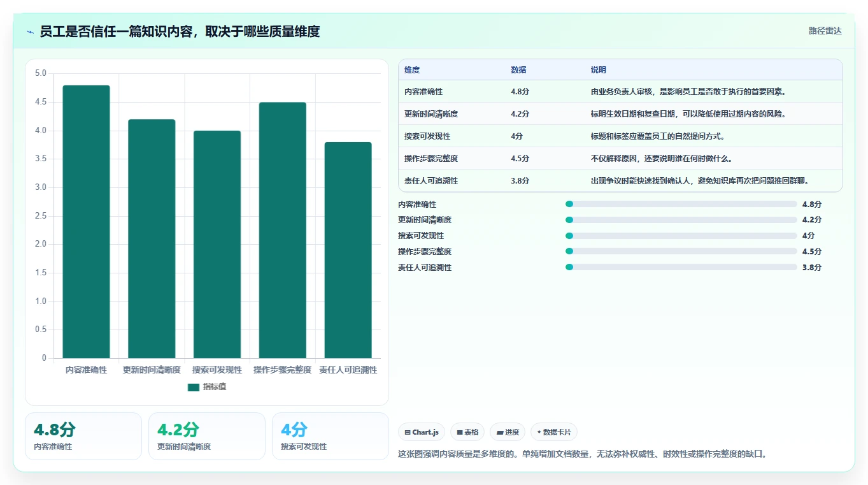
Task: Click the 说明 column header
Action: (x=599, y=70)
